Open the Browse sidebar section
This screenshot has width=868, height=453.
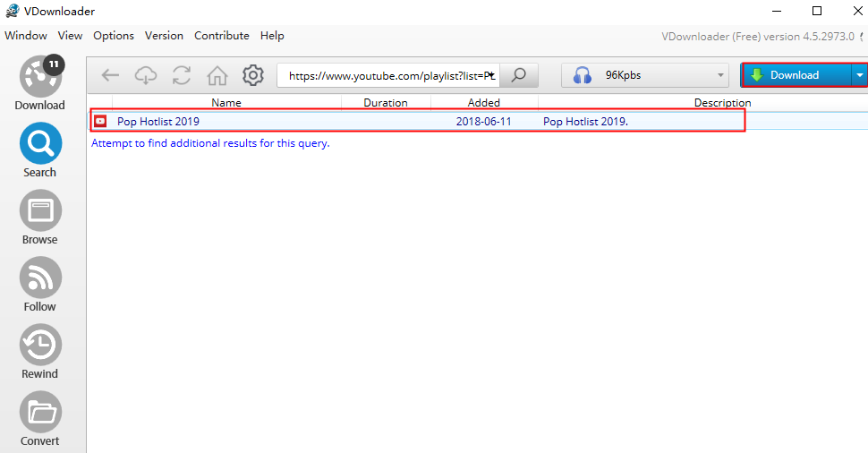(40, 217)
